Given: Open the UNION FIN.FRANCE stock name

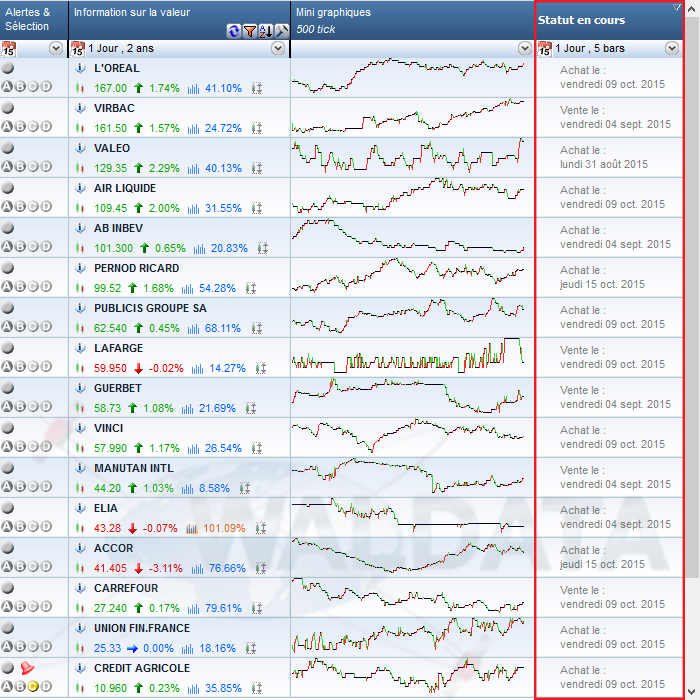Looking at the screenshot, I should [142, 628].
